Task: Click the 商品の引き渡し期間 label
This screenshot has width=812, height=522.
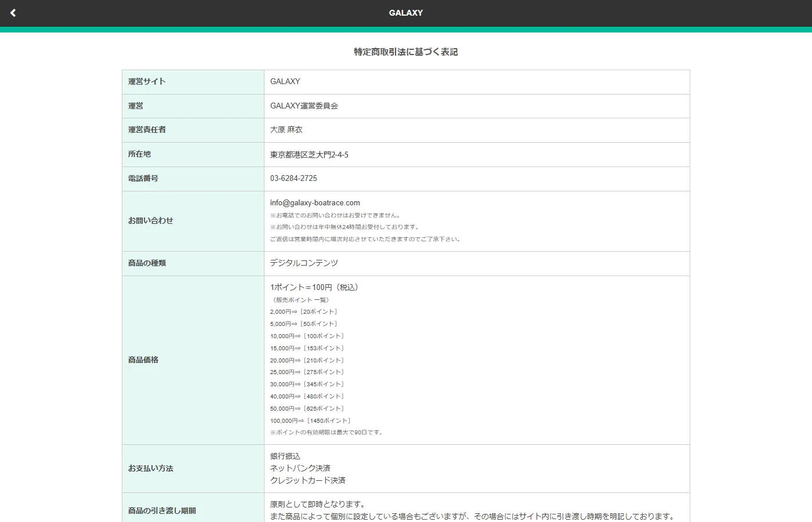Action: coord(162,511)
